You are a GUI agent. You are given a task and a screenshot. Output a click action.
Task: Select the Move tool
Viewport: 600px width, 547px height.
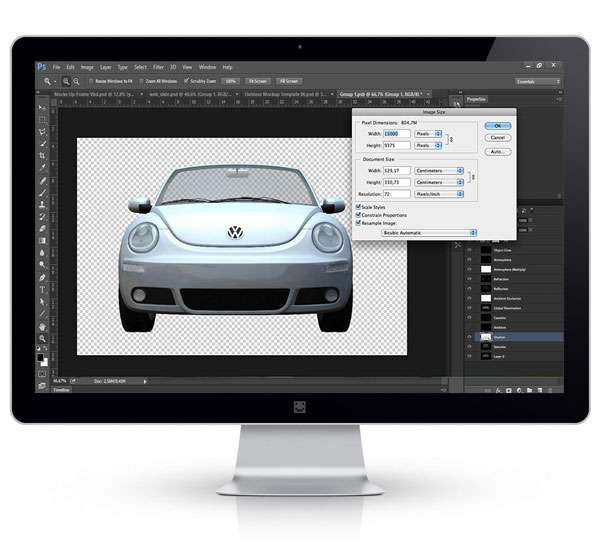click(x=42, y=108)
